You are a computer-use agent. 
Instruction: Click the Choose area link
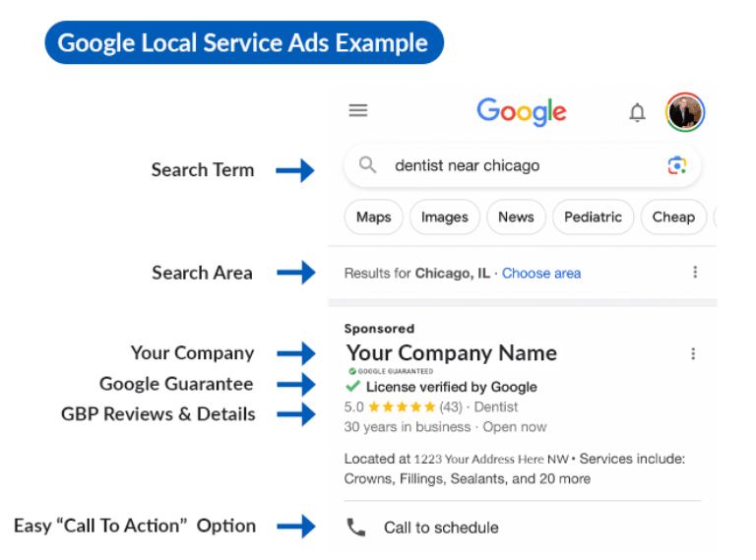pos(541,274)
